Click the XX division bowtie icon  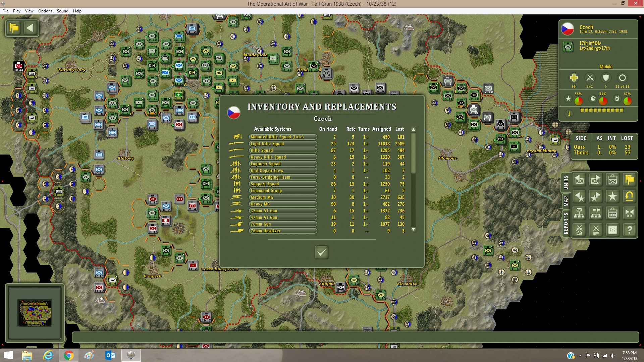coord(630,213)
